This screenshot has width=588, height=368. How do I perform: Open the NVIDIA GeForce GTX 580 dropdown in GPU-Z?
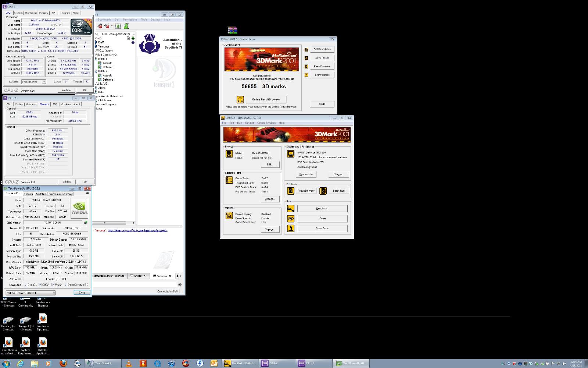tap(31, 293)
